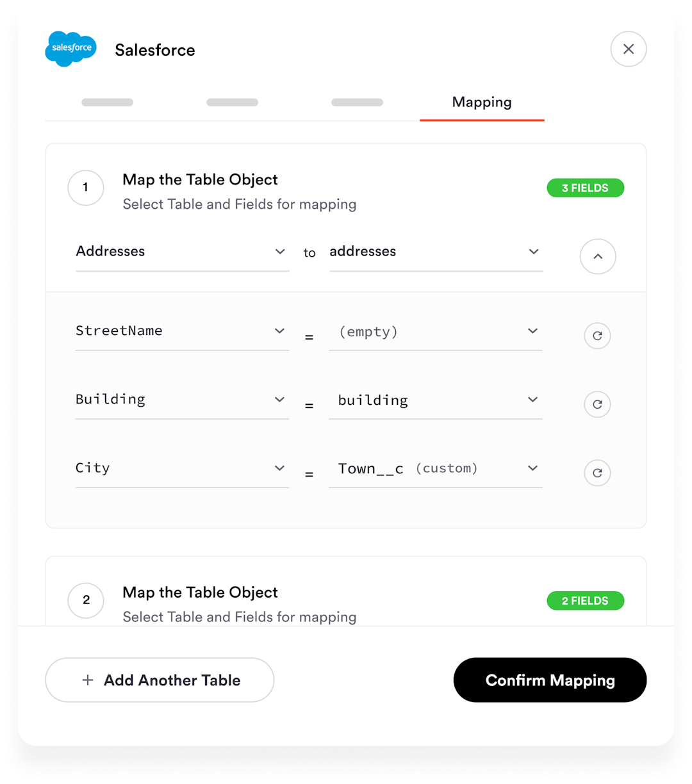Click the step 1 circle indicator

pos(86,188)
